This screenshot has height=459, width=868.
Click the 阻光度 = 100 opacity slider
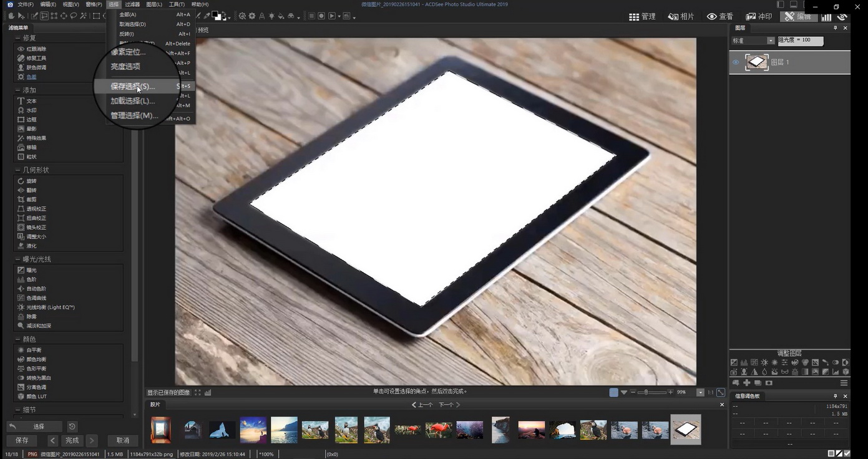coord(800,41)
